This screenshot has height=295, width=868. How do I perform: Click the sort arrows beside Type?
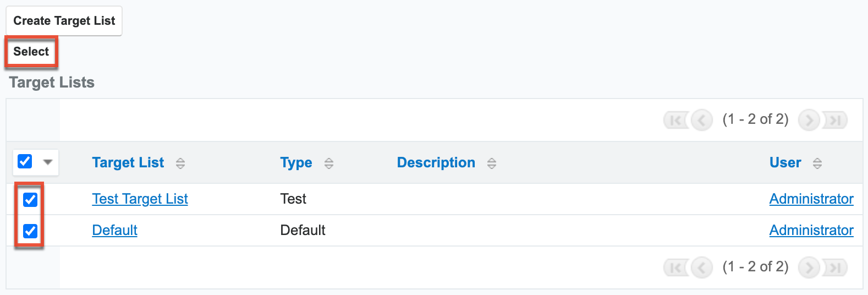[x=328, y=163]
